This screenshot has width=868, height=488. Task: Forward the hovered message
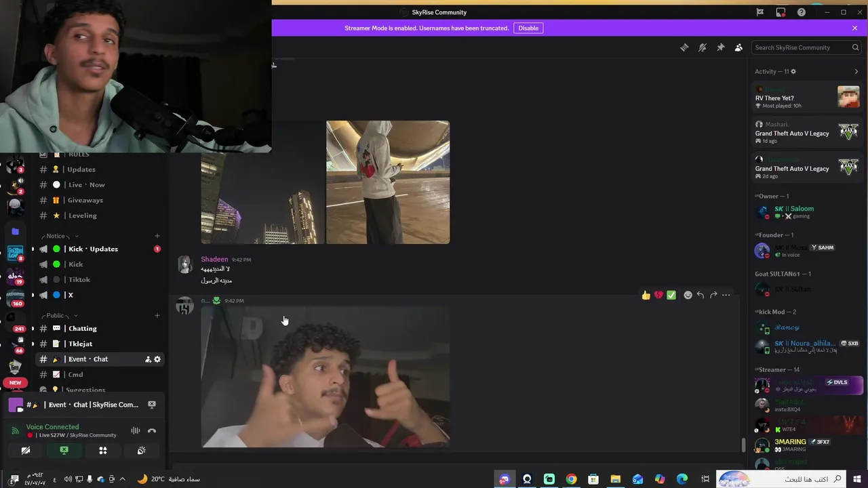tap(713, 295)
